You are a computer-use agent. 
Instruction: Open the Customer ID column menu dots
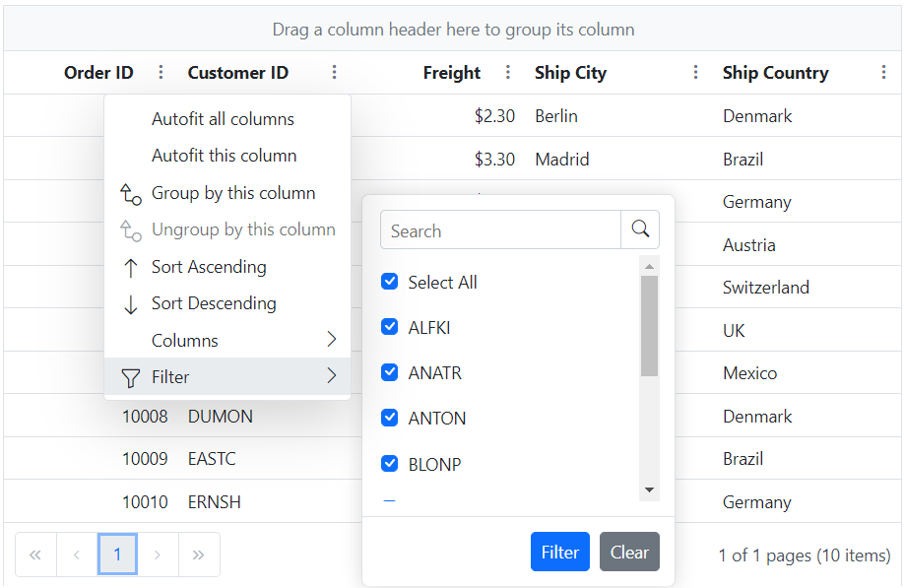coord(334,72)
